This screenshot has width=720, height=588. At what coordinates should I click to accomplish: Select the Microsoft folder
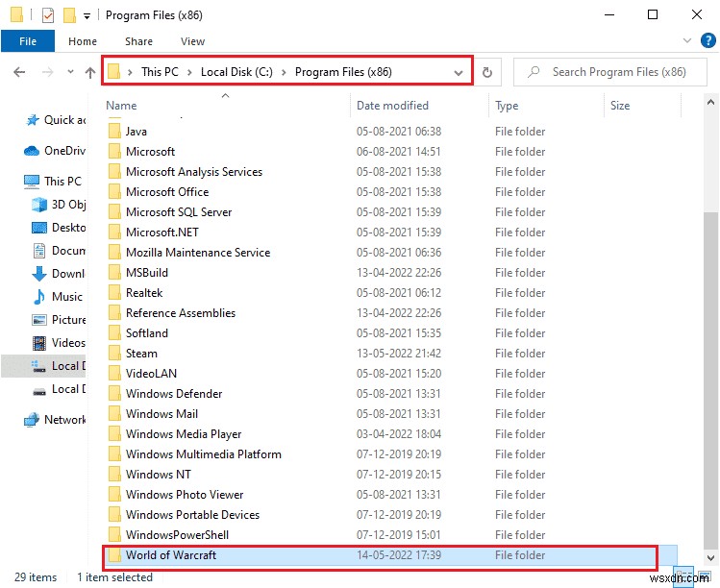(150, 152)
